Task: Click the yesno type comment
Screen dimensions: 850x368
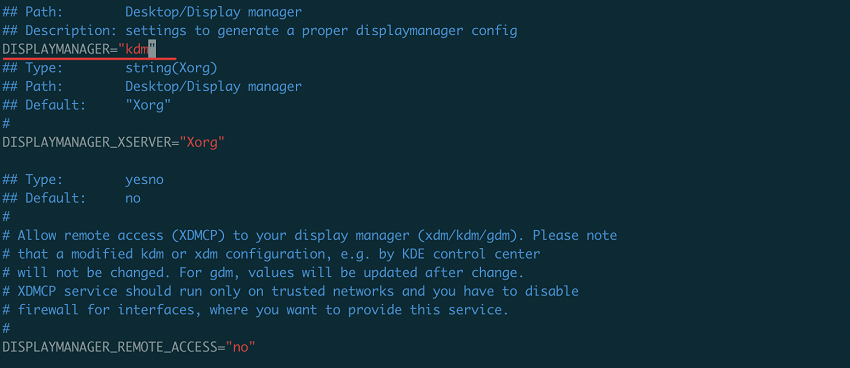Action: click(144, 180)
